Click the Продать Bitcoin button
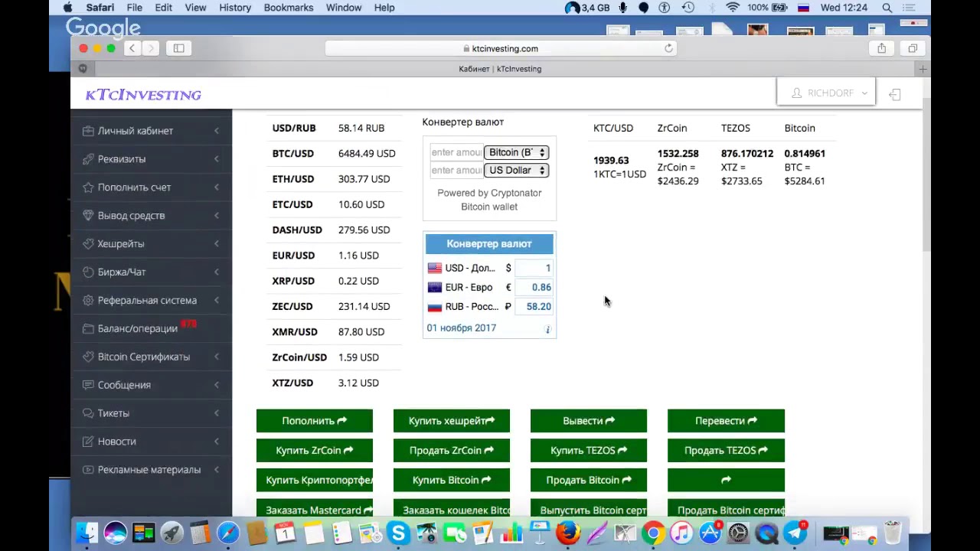 point(589,480)
